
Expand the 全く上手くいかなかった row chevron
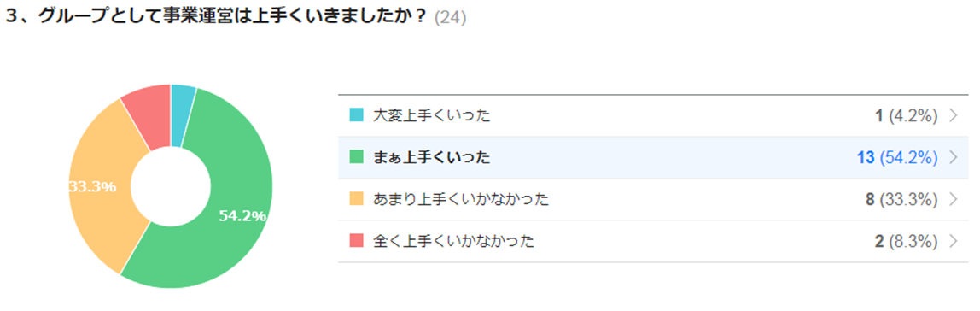[954, 241]
